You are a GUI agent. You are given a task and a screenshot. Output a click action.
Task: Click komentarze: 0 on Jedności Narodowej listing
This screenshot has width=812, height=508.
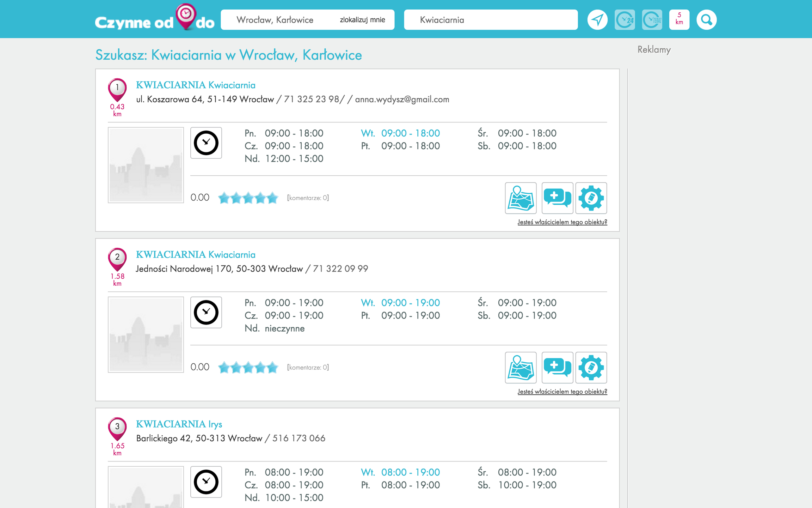coord(308,368)
